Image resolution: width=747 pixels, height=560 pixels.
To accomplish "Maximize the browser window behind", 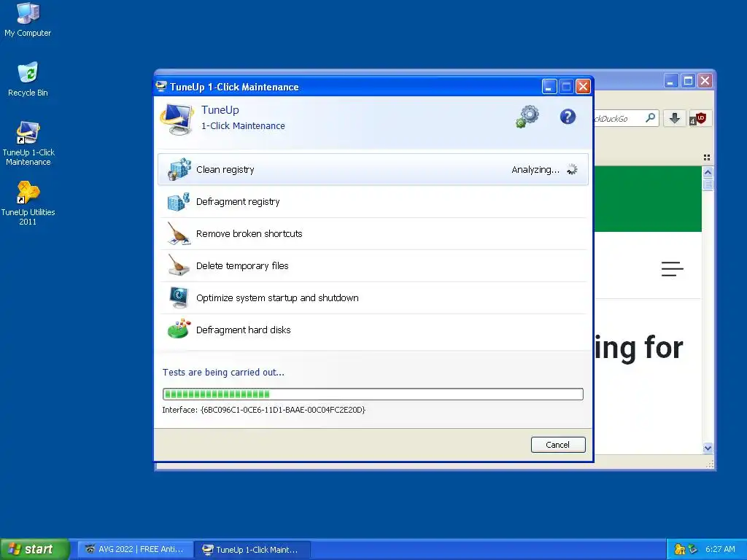I will [x=688, y=81].
